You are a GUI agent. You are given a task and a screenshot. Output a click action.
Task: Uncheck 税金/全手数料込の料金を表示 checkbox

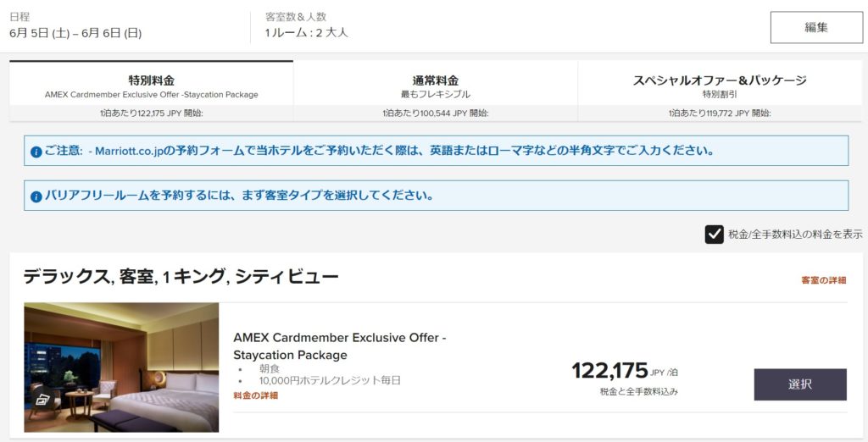[714, 235]
